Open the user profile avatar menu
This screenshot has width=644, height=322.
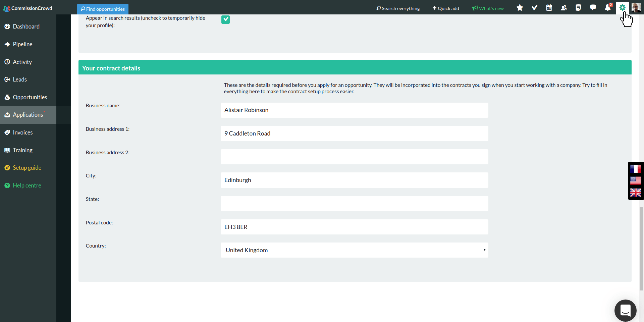point(636,8)
